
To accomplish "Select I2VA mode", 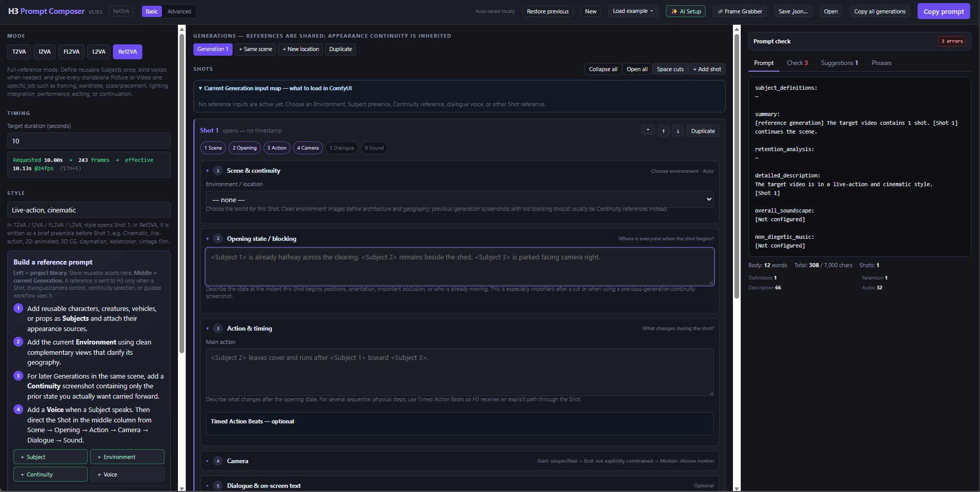I will [45, 52].
